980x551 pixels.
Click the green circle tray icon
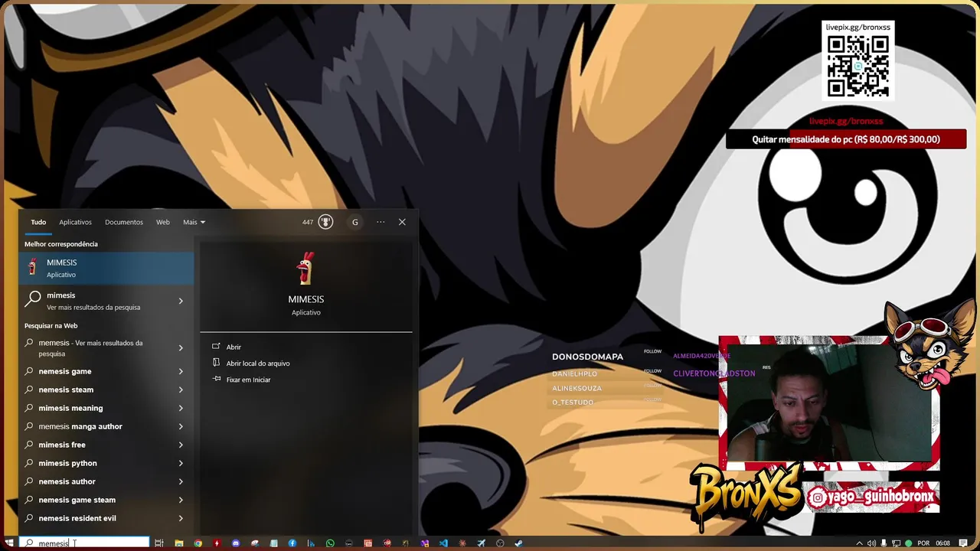909,543
